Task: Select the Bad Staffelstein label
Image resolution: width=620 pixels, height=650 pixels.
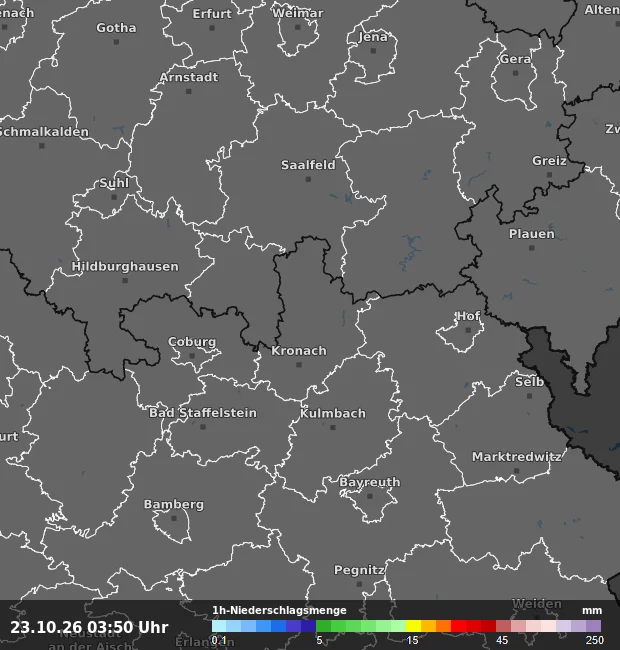Action: [203, 413]
